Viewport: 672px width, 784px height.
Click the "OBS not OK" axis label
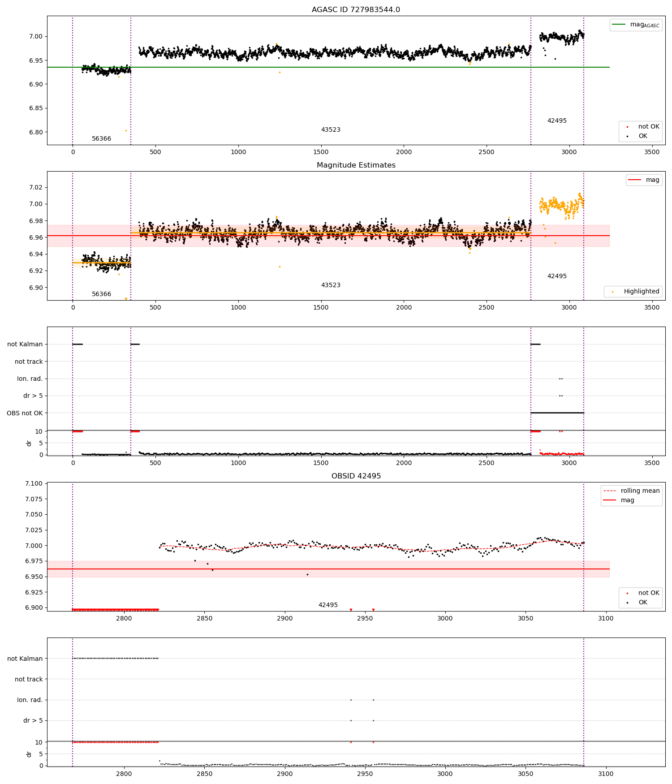point(25,413)
